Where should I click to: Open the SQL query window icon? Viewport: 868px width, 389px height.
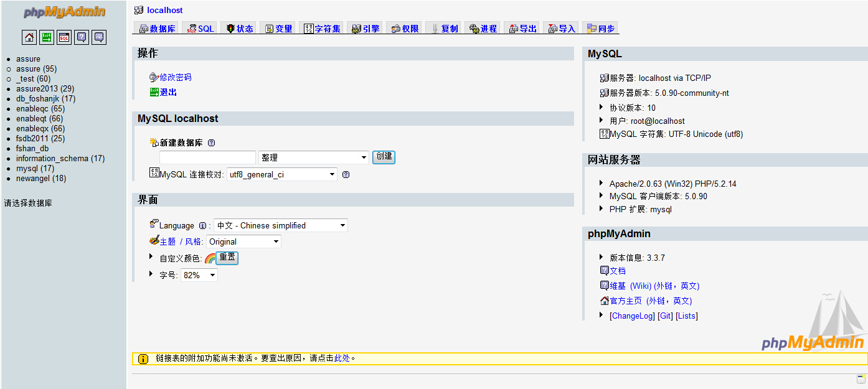[x=64, y=37]
